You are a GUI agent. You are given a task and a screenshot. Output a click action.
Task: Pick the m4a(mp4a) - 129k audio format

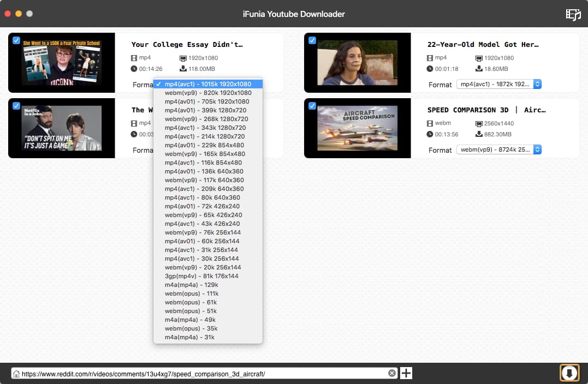pyautogui.click(x=191, y=285)
